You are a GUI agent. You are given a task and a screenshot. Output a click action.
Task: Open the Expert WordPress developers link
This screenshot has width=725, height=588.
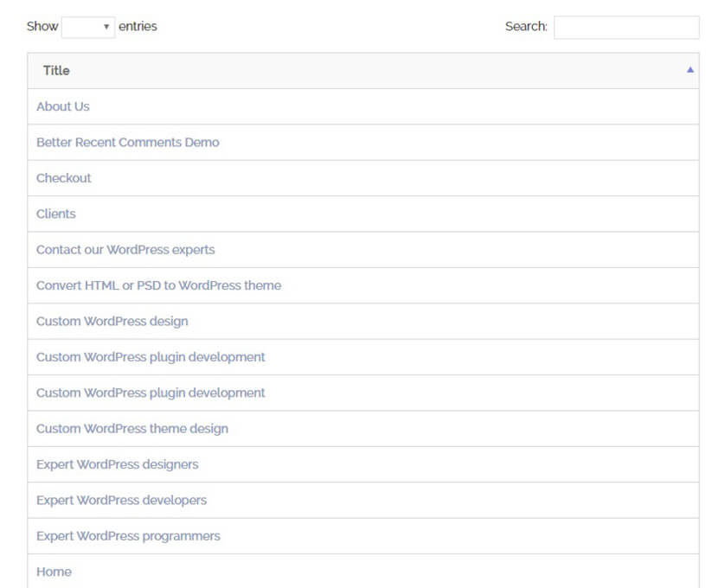coord(121,500)
